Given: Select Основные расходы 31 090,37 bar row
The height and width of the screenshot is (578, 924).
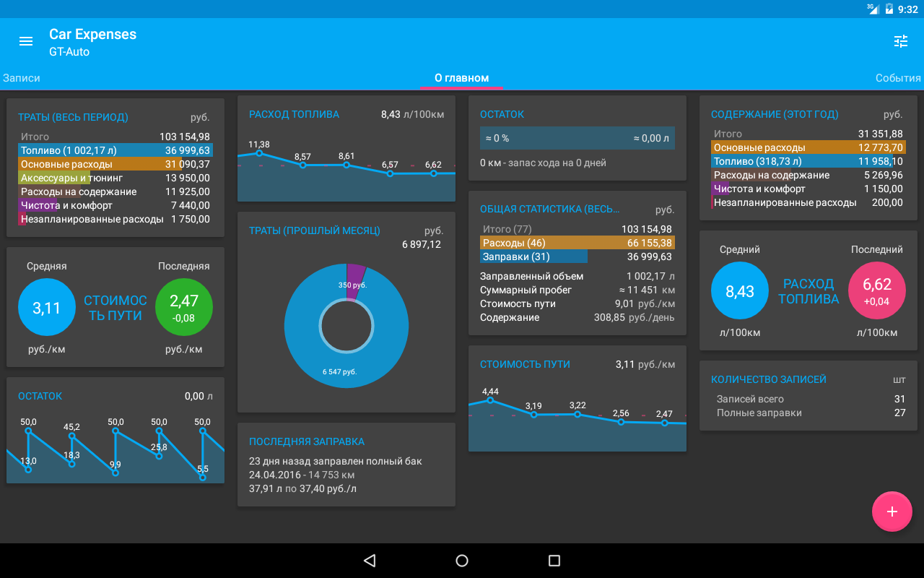Looking at the screenshot, I should point(115,164).
